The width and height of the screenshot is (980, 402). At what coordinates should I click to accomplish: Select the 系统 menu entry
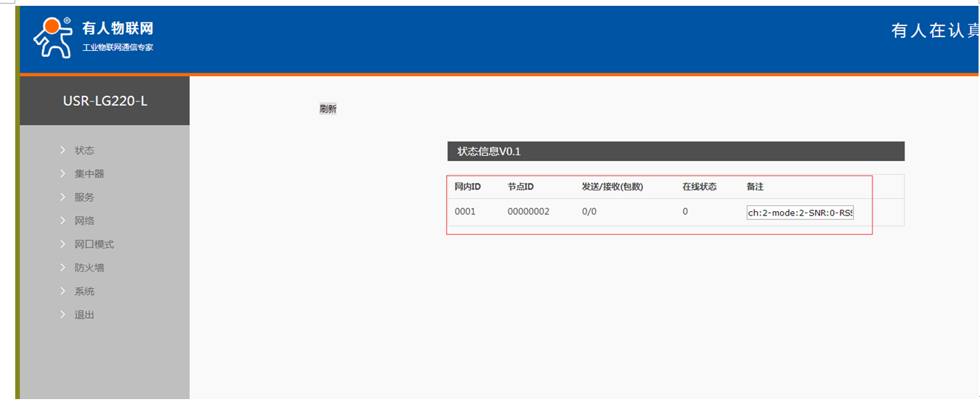[x=84, y=291]
